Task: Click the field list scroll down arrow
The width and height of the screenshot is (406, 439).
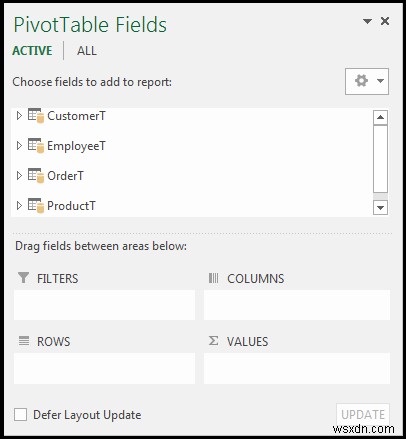Action: pos(380,208)
